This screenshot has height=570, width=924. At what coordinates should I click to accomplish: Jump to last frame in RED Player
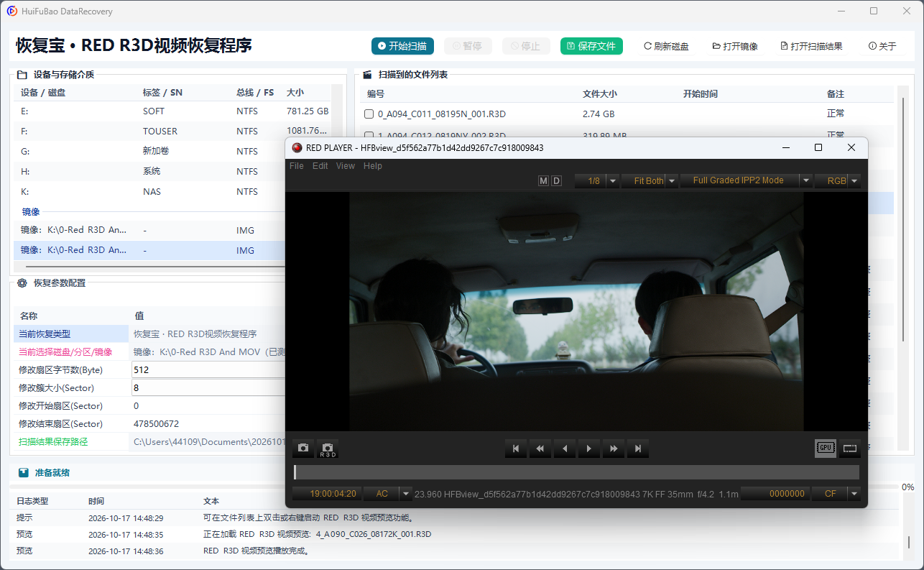(x=638, y=449)
